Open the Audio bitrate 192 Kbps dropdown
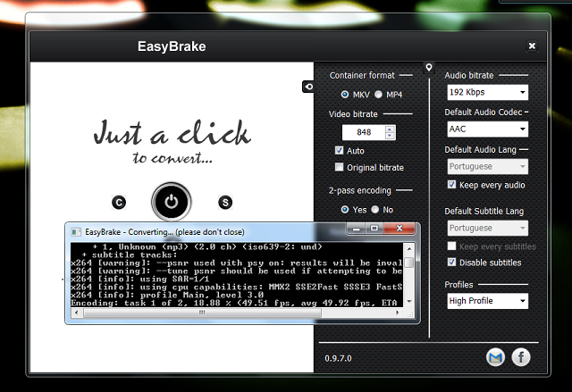 pos(487,92)
